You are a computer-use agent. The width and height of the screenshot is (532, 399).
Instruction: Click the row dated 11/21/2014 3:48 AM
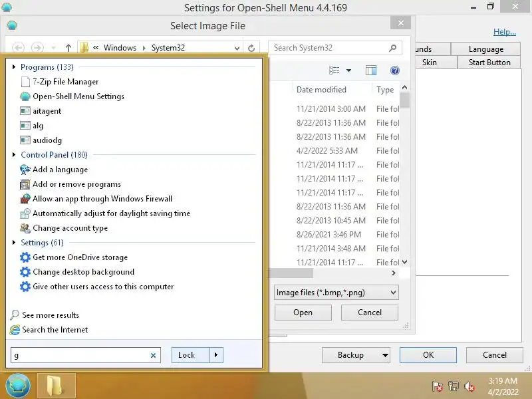point(334,248)
